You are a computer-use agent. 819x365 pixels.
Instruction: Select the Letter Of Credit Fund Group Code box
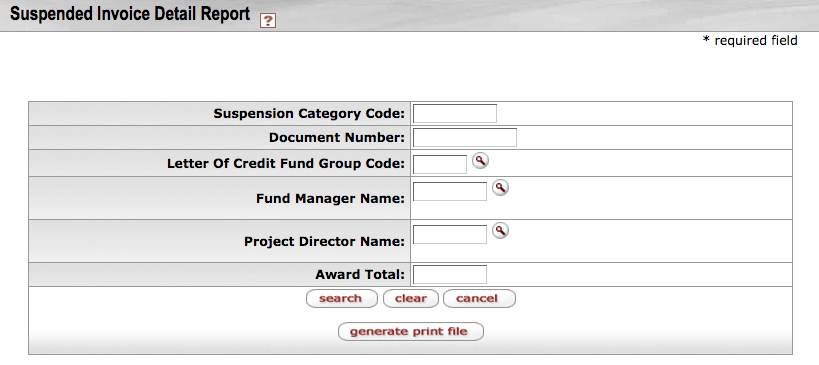click(x=440, y=164)
